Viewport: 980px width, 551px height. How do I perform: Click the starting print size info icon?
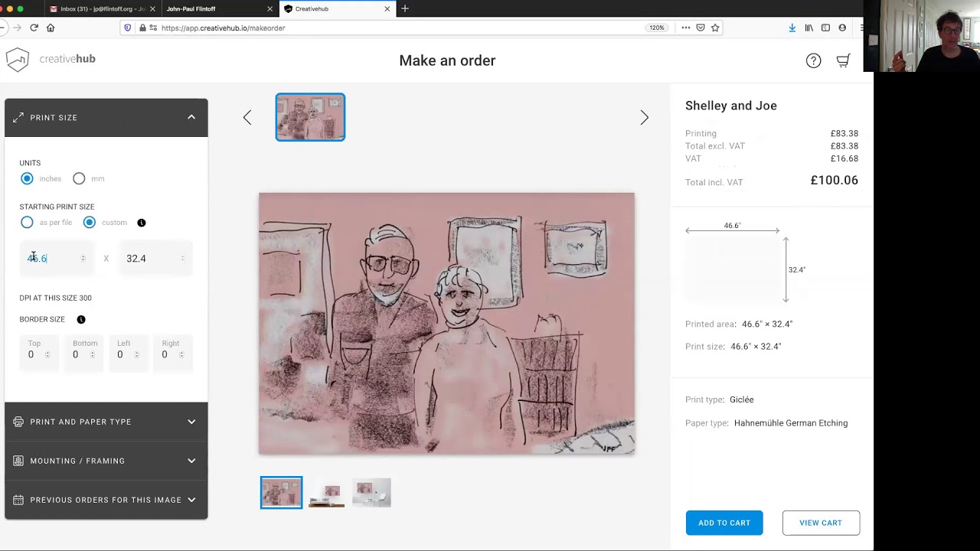pos(141,223)
